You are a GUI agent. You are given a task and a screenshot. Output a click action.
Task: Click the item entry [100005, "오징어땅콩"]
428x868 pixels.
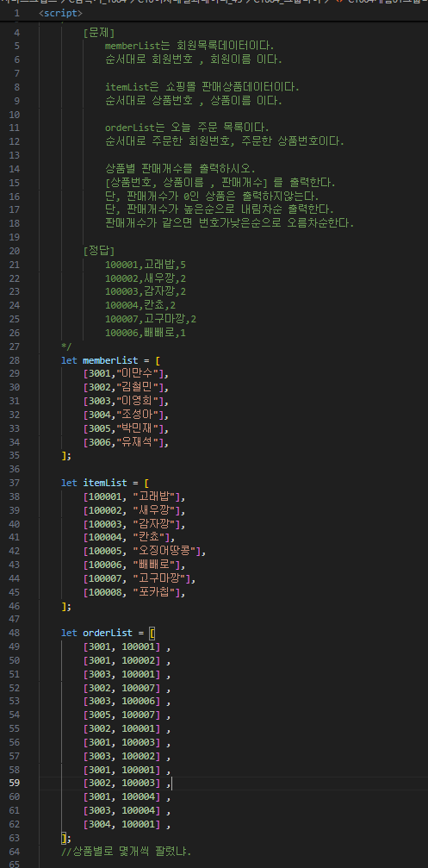(x=145, y=552)
